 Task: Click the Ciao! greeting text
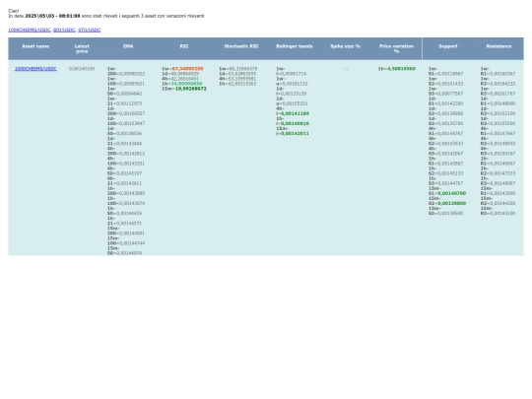(14, 11)
